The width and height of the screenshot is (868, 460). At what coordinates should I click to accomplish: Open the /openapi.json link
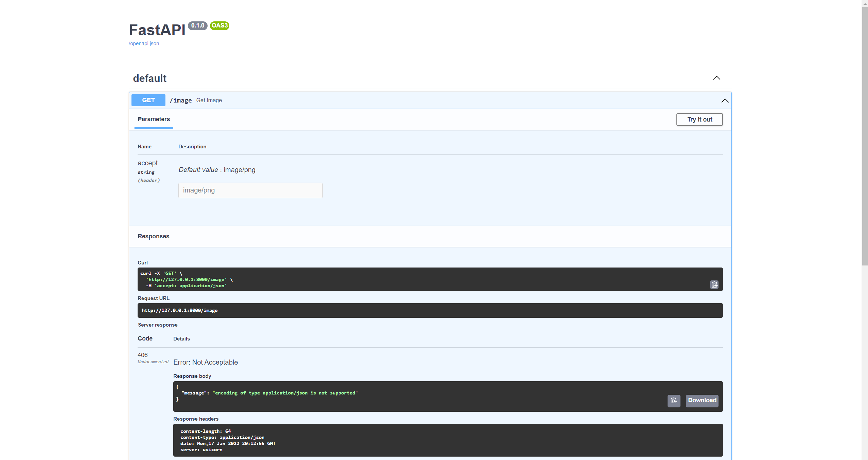(x=143, y=43)
